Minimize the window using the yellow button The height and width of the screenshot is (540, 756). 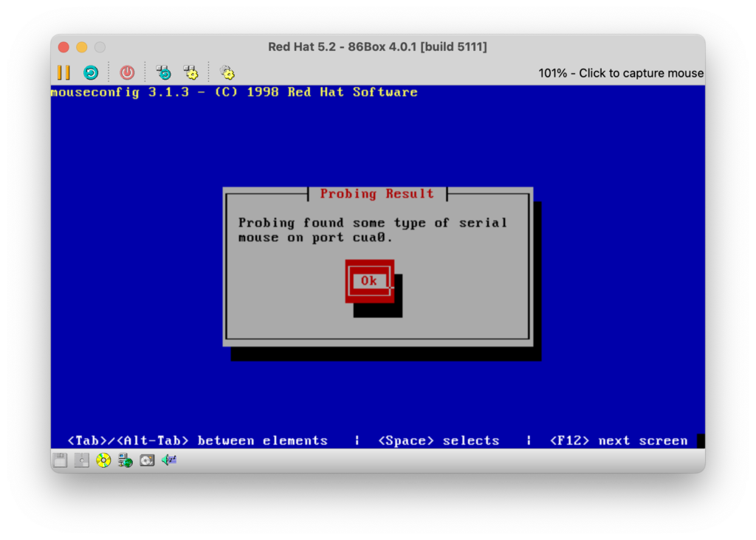(82, 47)
